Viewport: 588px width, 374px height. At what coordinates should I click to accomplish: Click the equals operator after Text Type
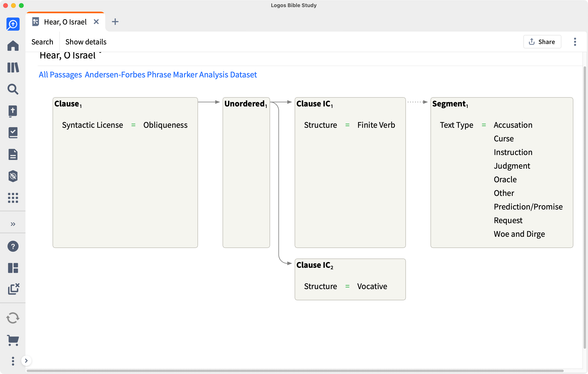point(484,125)
